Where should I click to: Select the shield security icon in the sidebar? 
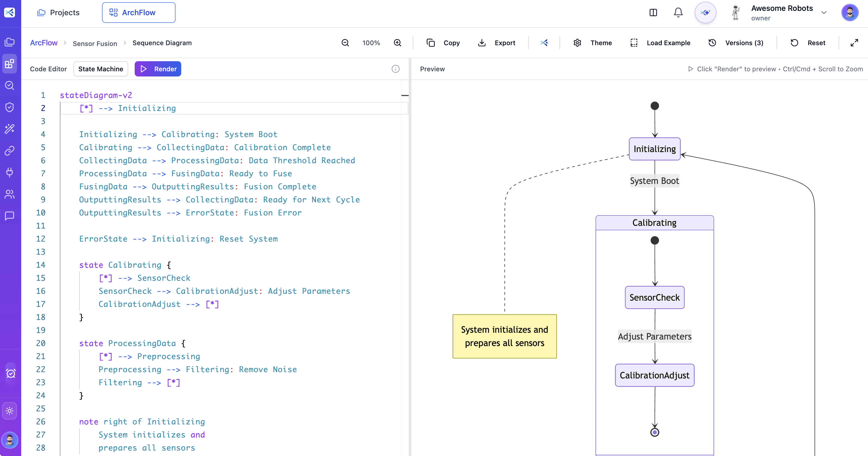coord(10,107)
